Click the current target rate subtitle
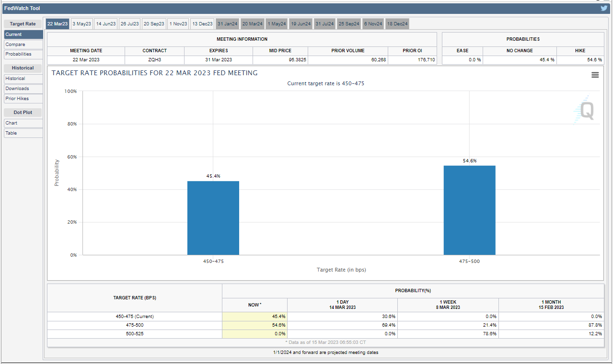The height and width of the screenshot is (364, 613). tap(326, 83)
